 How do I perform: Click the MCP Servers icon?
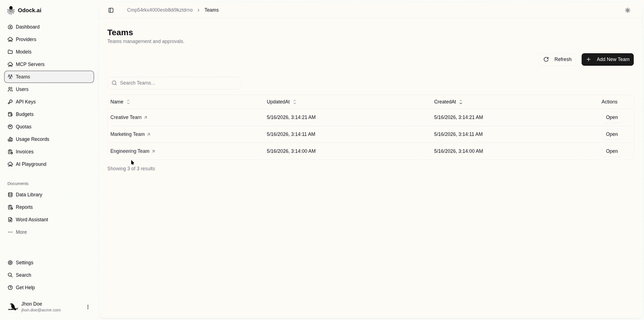coord(10,64)
